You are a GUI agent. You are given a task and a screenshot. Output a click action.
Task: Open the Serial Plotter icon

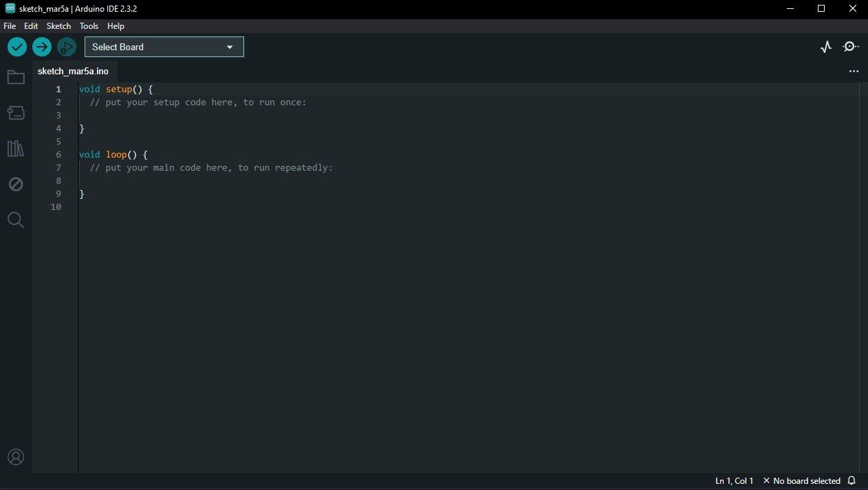[826, 47]
